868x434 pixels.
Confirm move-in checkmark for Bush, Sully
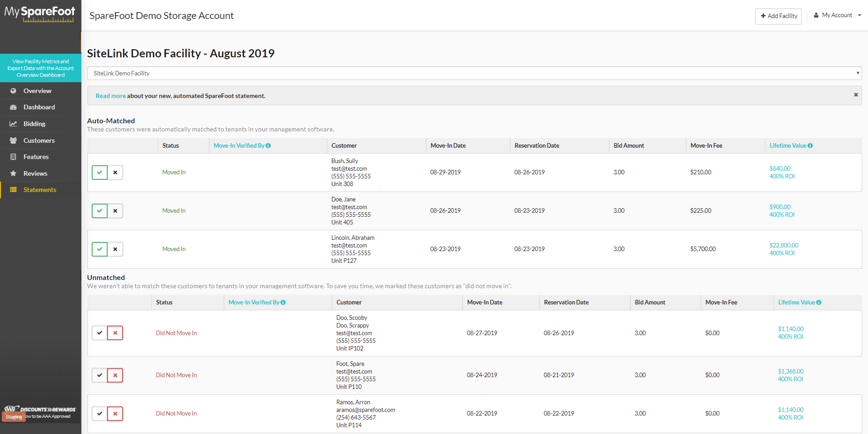(99, 173)
